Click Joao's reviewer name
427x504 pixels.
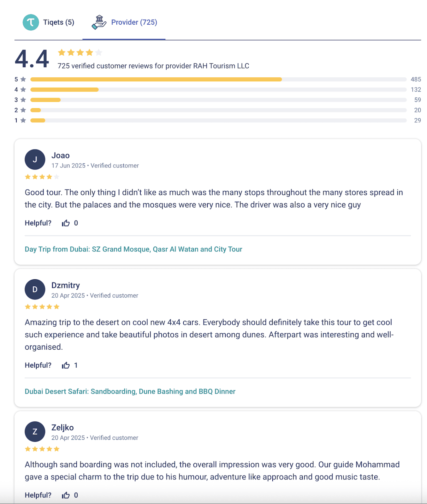(60, 156)
